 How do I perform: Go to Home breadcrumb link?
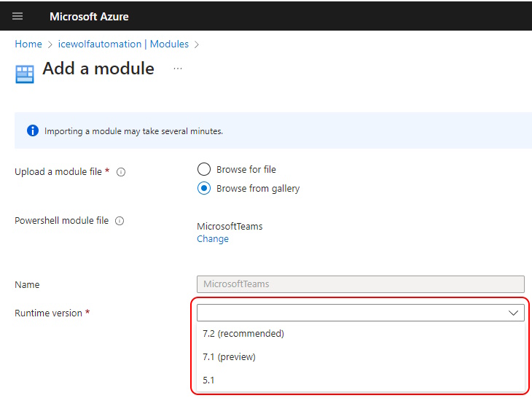(28, 44)
